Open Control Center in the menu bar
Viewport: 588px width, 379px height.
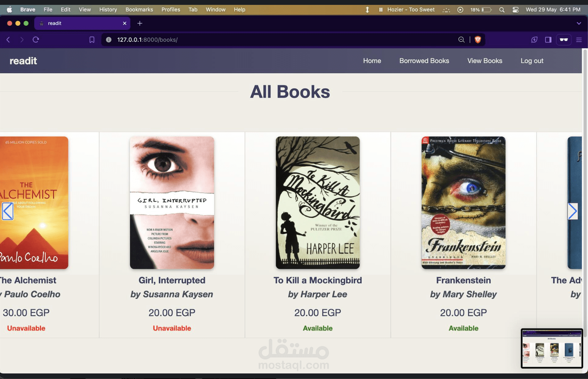pos(515,10)
